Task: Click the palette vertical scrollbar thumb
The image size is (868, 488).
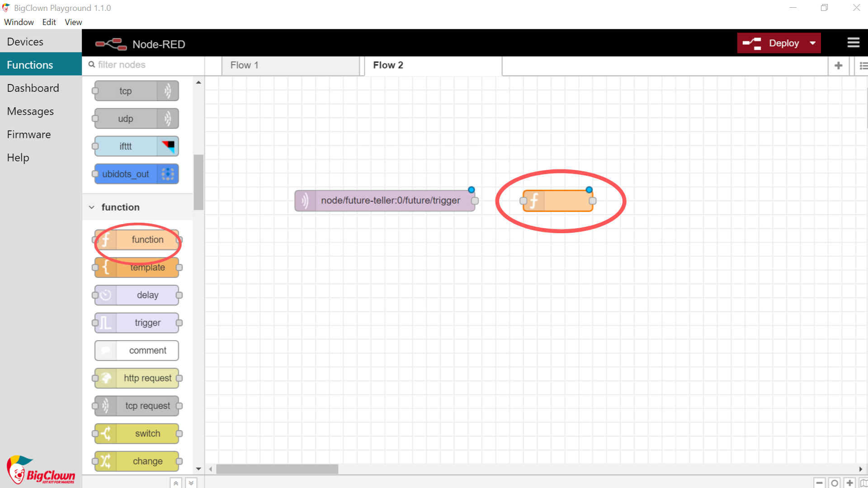Action: click(198, 182)
